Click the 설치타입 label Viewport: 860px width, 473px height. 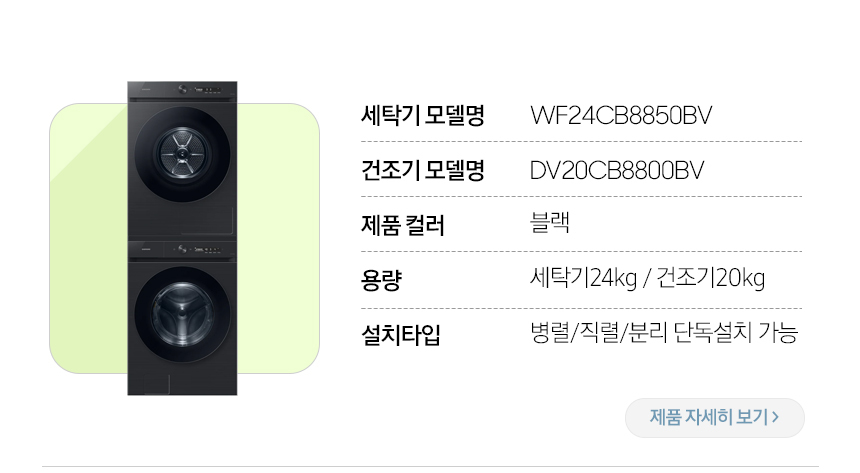401,335
